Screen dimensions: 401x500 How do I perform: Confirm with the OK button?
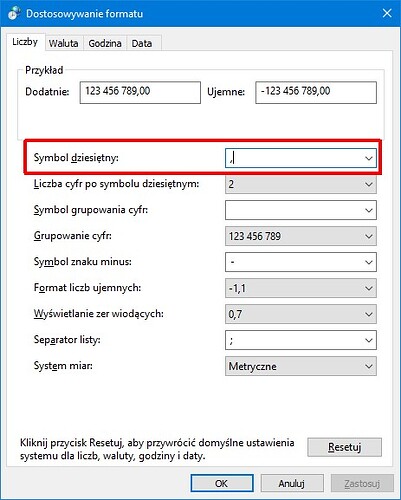pyautogui.click(x=222, y=483)
